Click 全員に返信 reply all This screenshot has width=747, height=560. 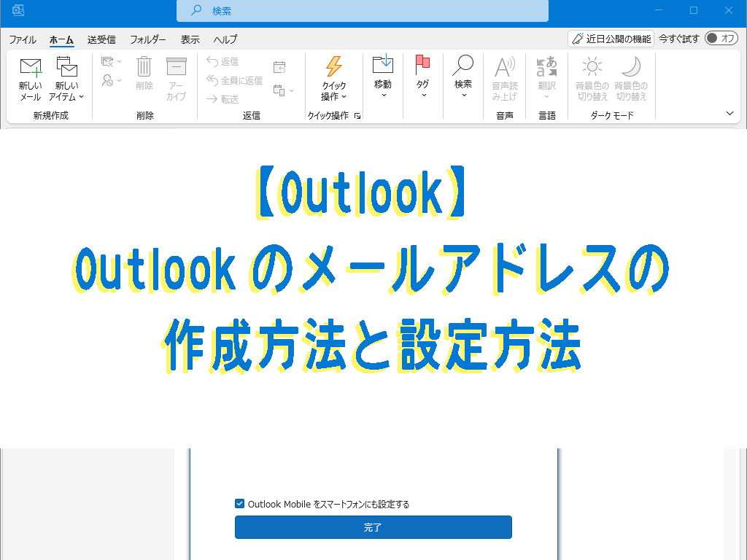234,80
